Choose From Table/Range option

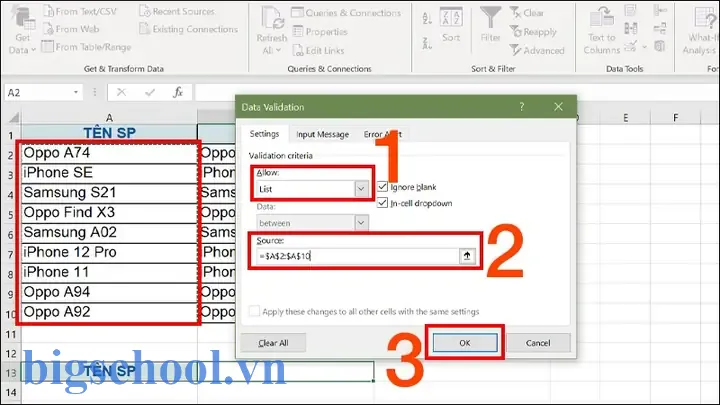pos(86,47)
